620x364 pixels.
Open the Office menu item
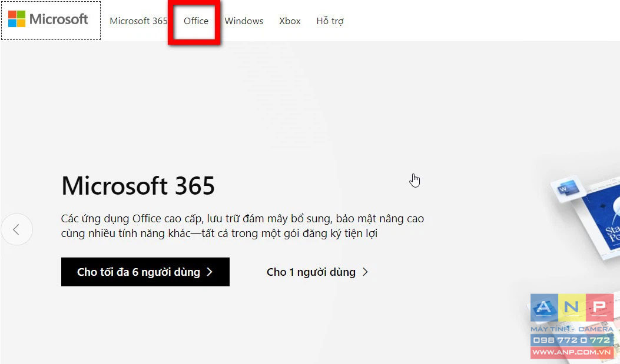coord(195,21)
